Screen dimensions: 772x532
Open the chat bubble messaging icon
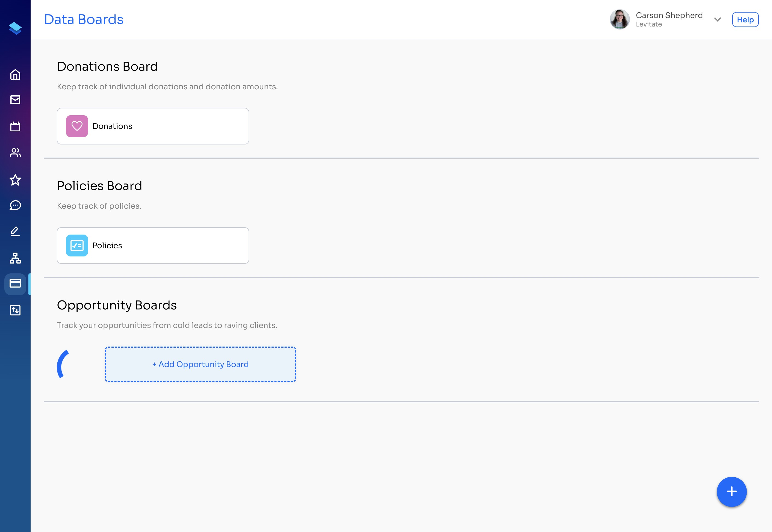(x=15, y=205)
